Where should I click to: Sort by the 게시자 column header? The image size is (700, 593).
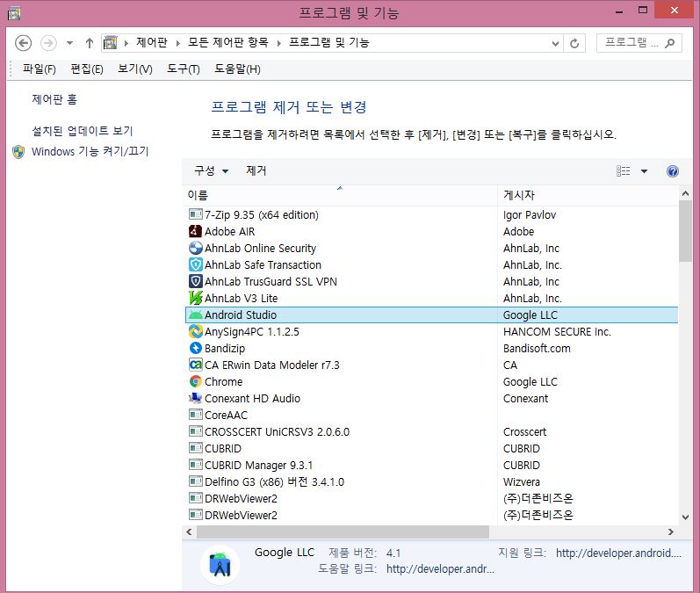(x=587, y=195)
